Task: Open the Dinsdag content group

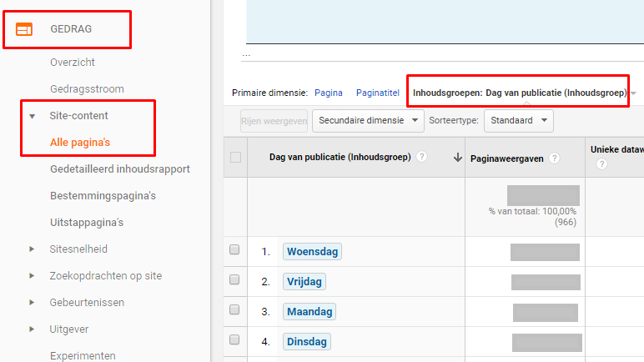Action: tap(307, 341)
